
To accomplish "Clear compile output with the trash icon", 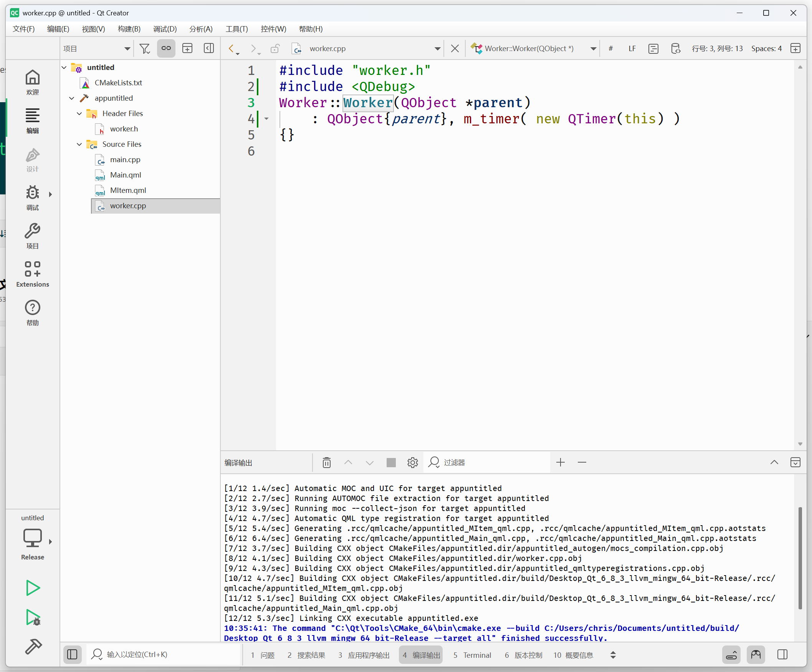I will [327, 462].
